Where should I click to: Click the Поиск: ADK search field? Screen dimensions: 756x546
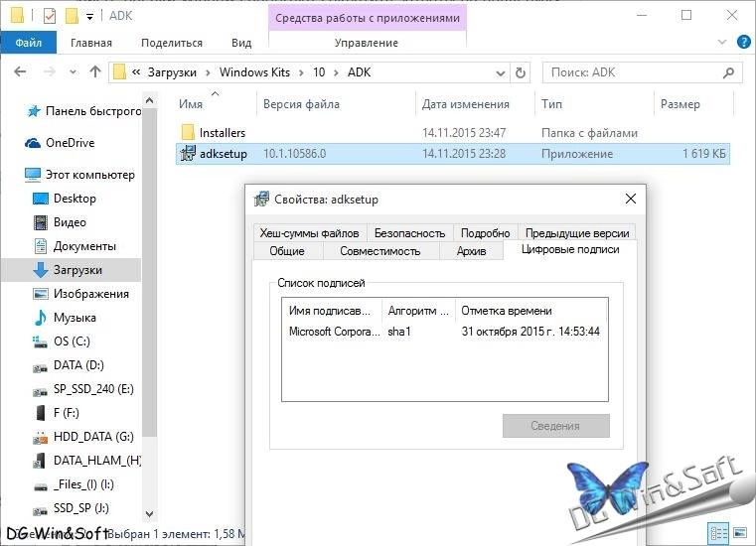click(634, 72)
